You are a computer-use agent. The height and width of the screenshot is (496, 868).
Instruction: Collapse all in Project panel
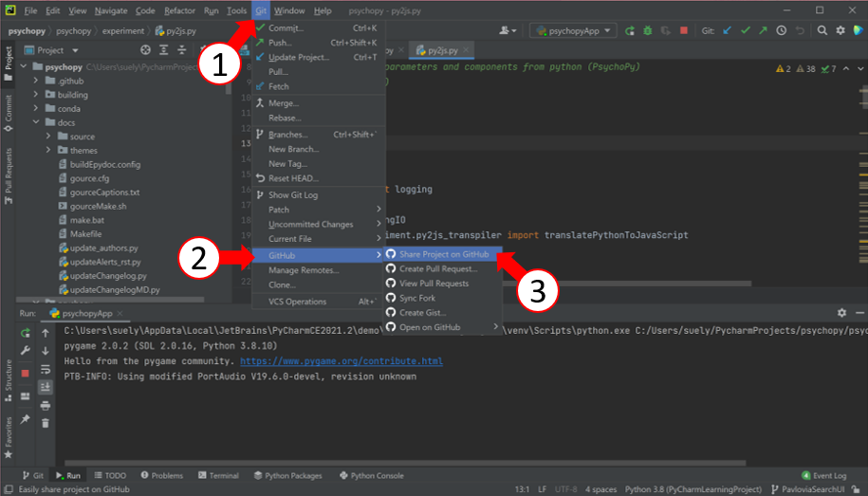[181, 50]
